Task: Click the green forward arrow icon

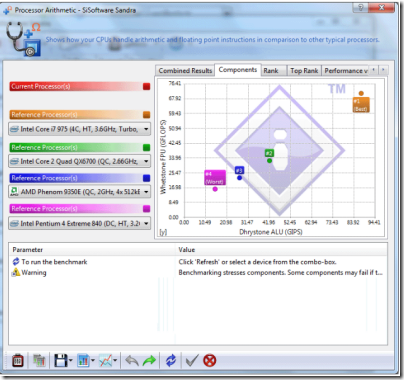Action: click(149, 361)
